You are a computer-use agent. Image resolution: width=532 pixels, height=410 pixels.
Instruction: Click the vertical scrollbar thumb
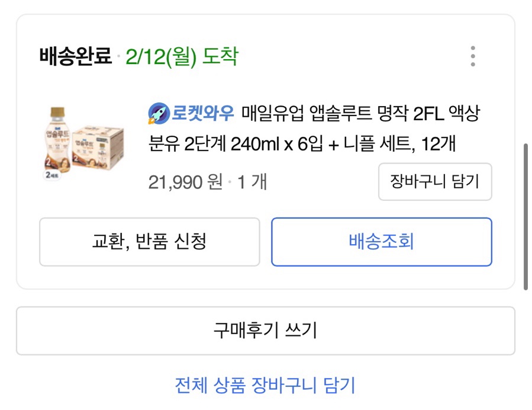point(525,216)
